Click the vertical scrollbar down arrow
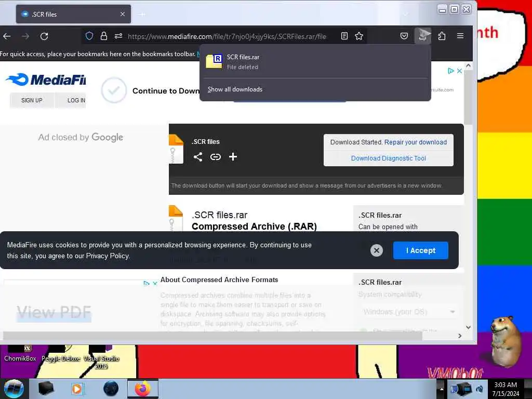 point(468,327)
